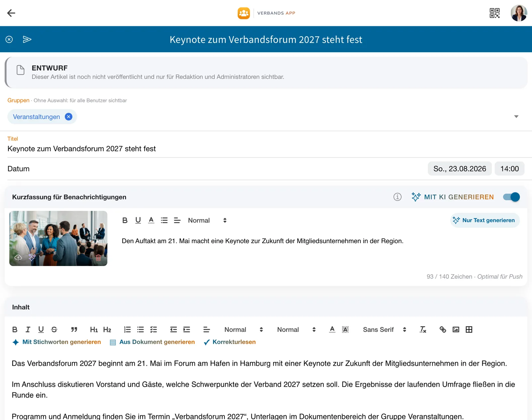Viewport: 532px width, 420px height.
Task: Change the date So., 23.08.2026
Action: point(460,169)
